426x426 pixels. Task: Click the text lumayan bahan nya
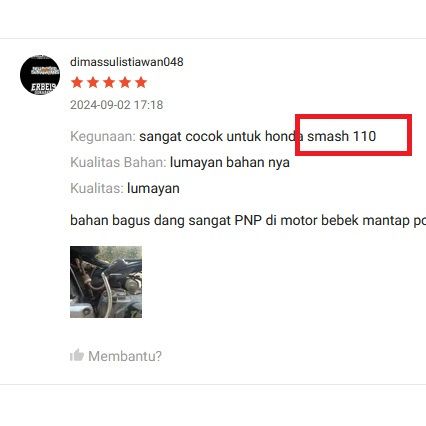pyautogui.click(x=230, y=163)
